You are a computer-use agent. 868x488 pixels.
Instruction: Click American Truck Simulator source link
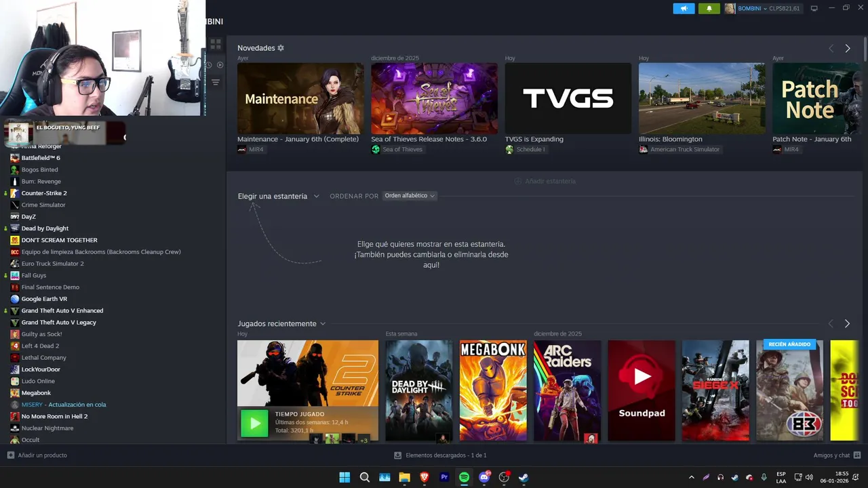click(x=685, y=149)
